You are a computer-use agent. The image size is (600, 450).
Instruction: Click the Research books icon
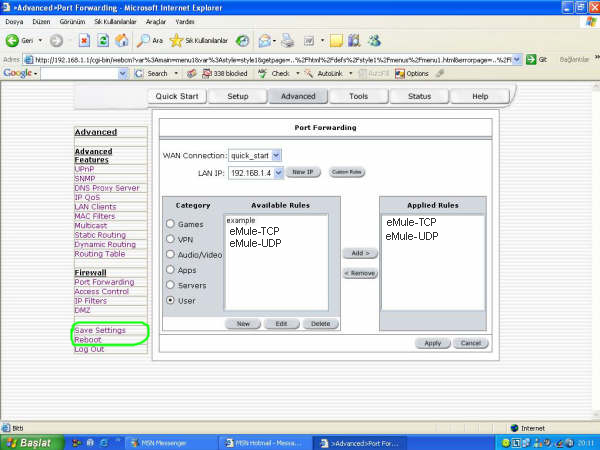tap(354, 40)
